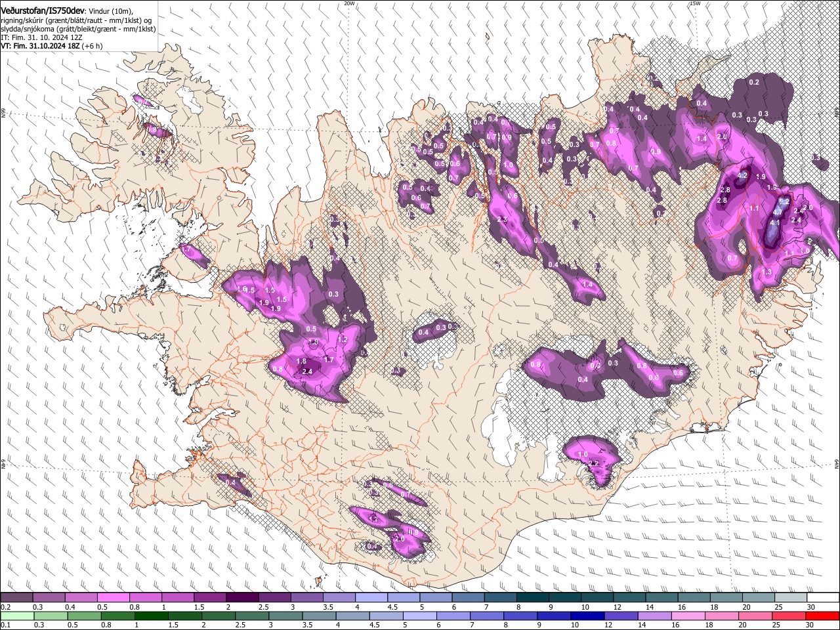
Task: Click the white top legend swatch after 30
Action: [824, 598]
